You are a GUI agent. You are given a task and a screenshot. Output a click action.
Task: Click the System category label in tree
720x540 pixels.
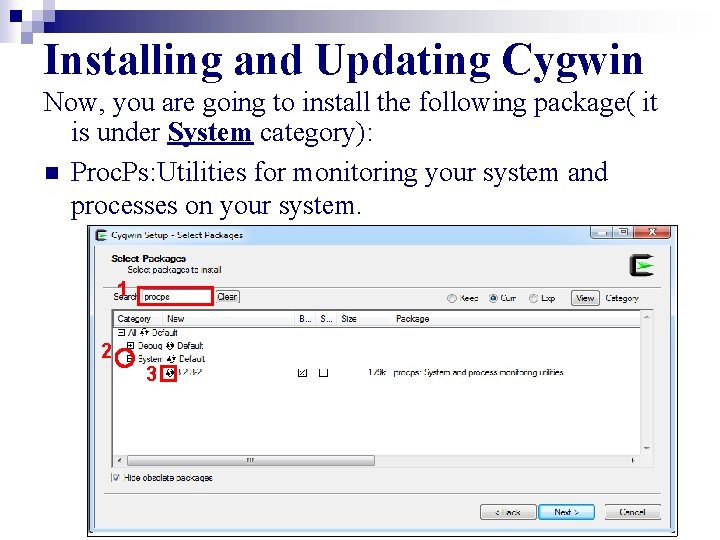click(x=150, y=359)
